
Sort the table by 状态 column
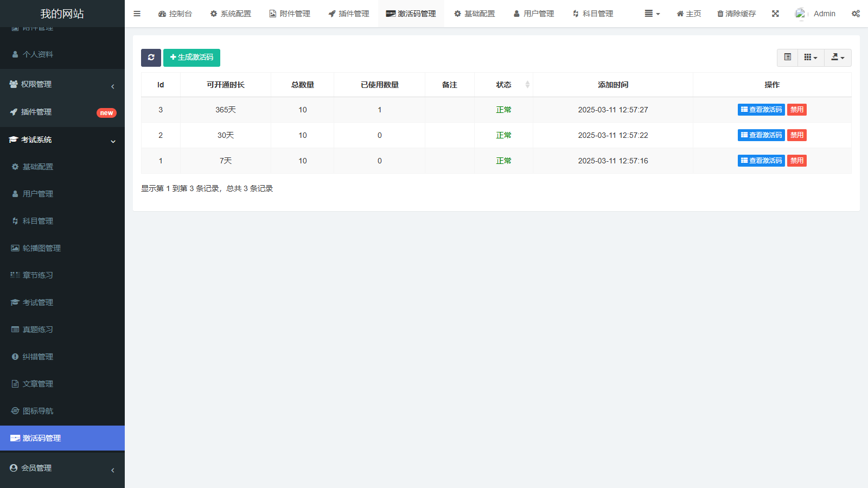click(504, 85)
